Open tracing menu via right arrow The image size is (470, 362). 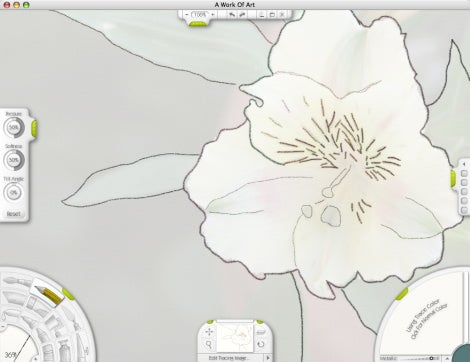(268, 358)
